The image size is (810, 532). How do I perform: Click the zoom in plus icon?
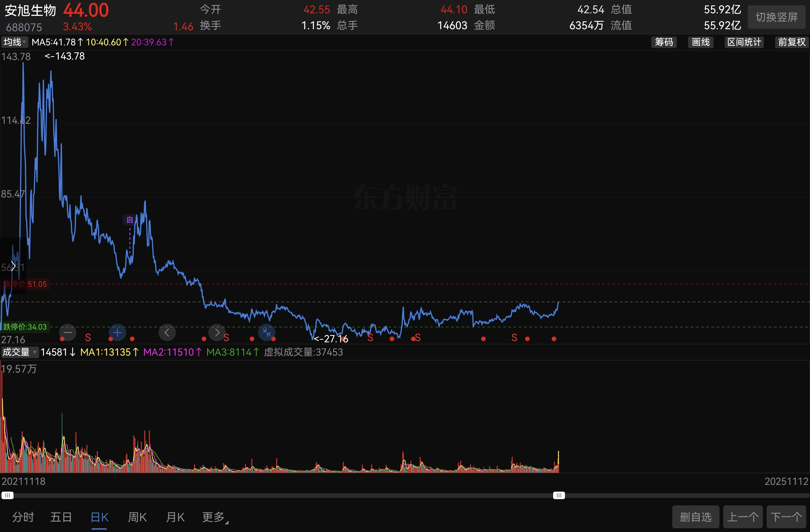point(117,332)
